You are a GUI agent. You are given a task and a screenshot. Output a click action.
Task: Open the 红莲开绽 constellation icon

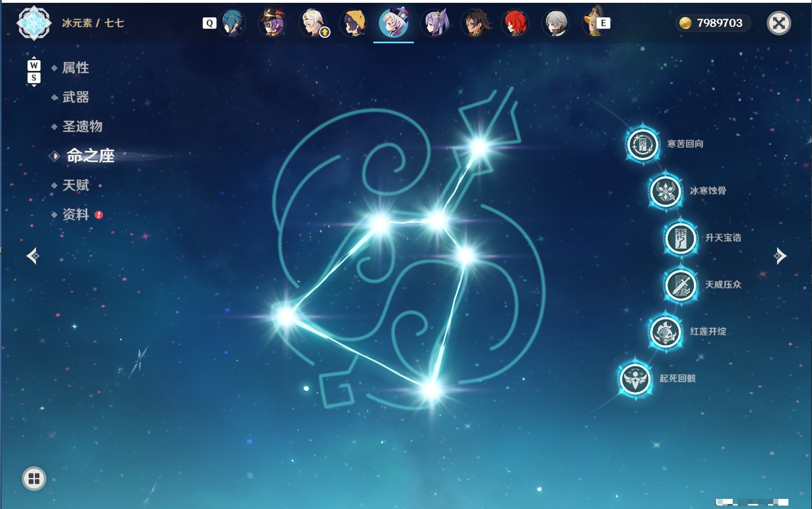tap(666, 332)
